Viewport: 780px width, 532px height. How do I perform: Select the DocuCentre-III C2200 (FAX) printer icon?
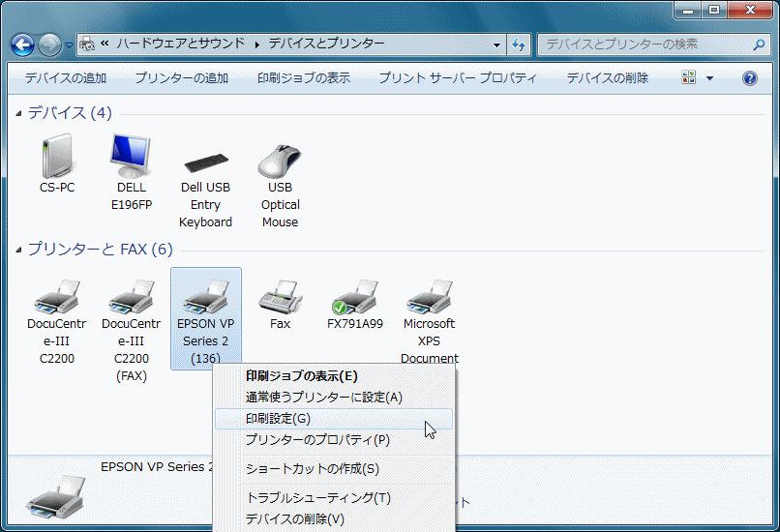pyautogui.click(x=132, y=297)
